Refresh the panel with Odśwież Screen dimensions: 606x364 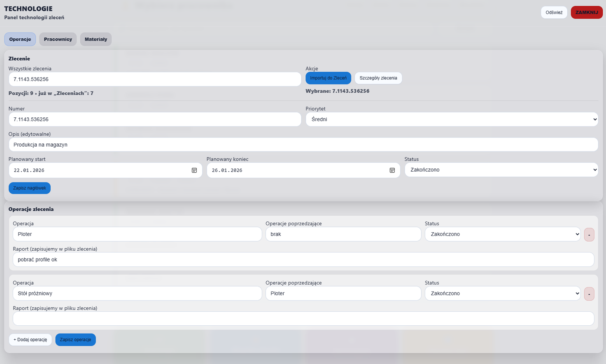coord(554,12)
